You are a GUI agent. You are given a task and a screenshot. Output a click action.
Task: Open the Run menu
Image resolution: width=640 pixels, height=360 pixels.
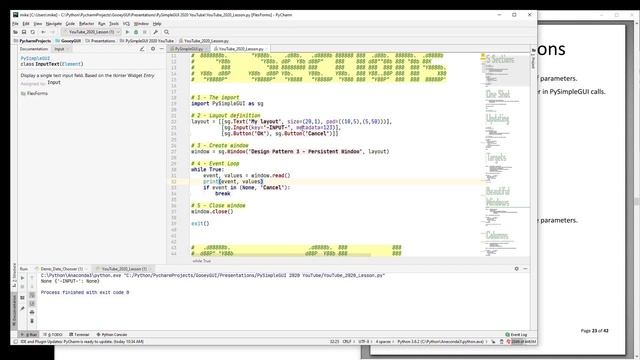[102, 24]
